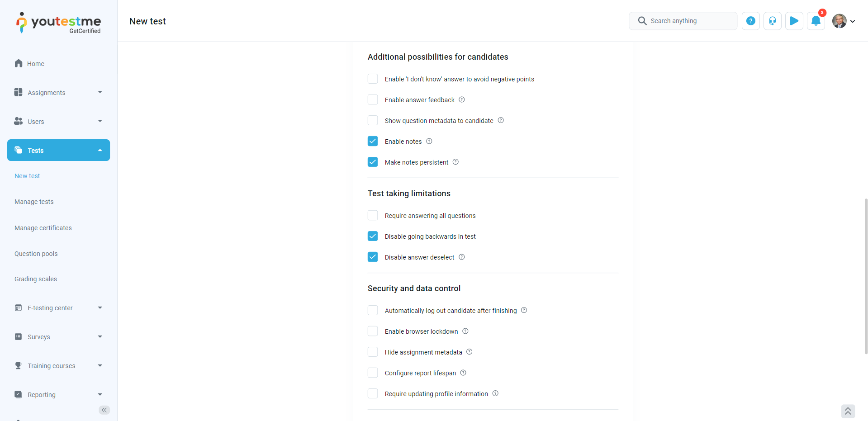The height and width of the screenshot is (421, 868).
Task: Collapse sidebar with the double-arrow icon
Action: (104, 410)
